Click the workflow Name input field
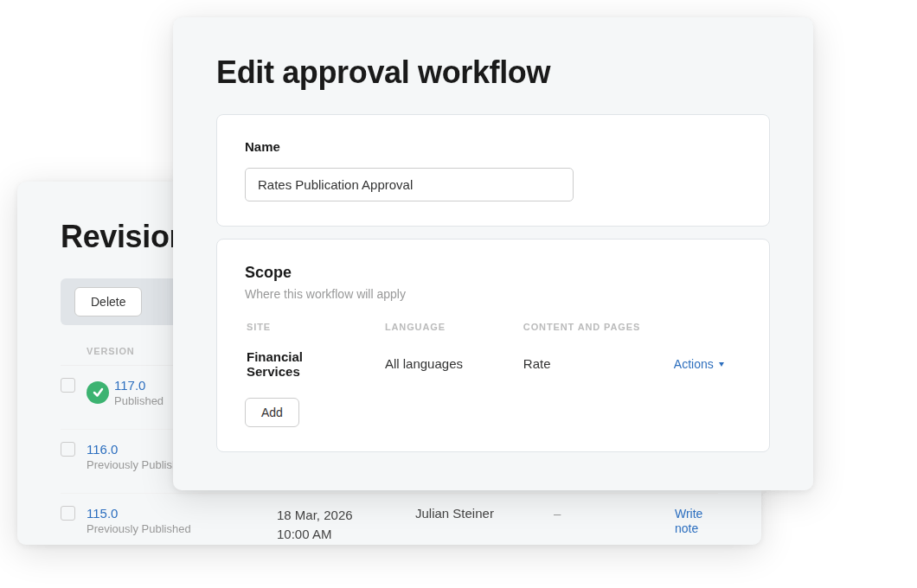Screen dimensions: 917x588 [x=408, y=184]
